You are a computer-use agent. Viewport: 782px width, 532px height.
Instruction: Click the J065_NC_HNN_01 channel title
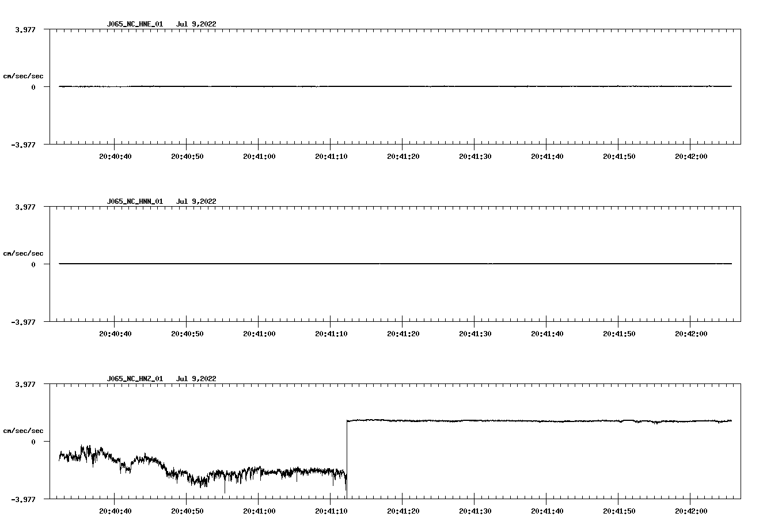pos(135,202)
